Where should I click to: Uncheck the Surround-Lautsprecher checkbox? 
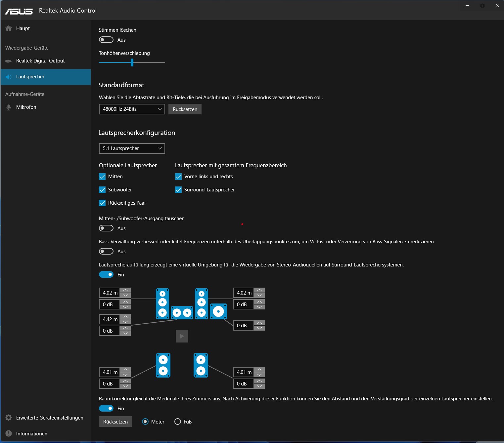178,190
